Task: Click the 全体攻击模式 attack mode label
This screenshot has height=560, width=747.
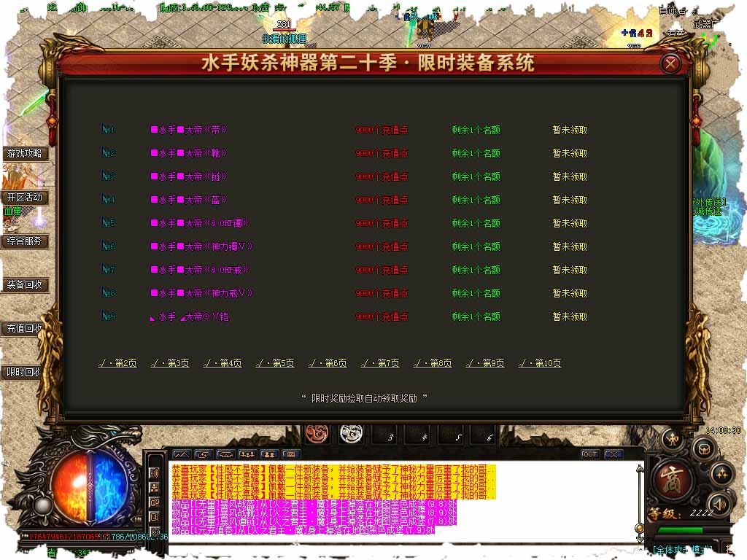Action: [683, 550]
